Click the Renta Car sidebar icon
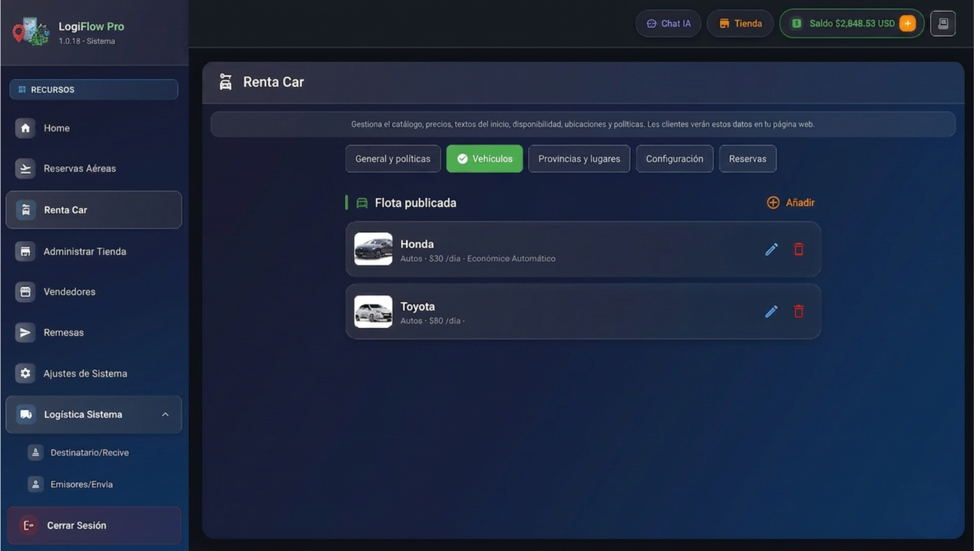This screenshot has height=551, width=980. click(24, 210)
